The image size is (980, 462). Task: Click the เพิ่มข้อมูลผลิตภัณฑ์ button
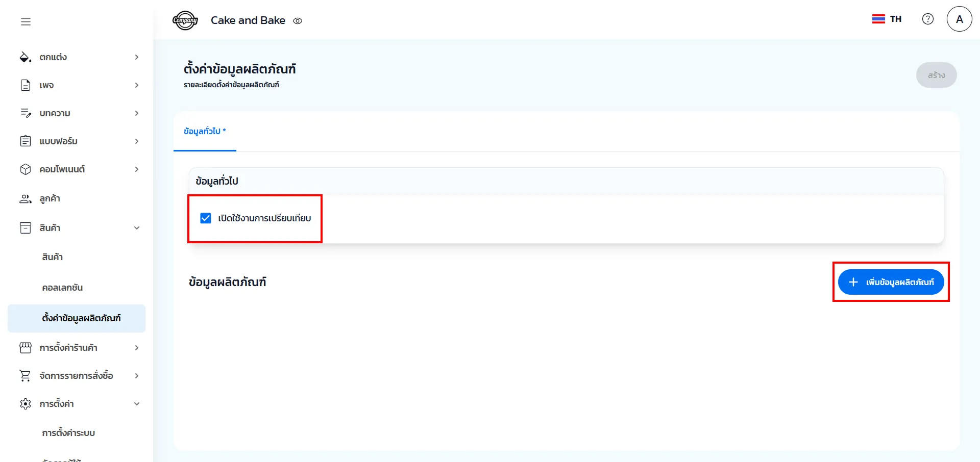891,282
